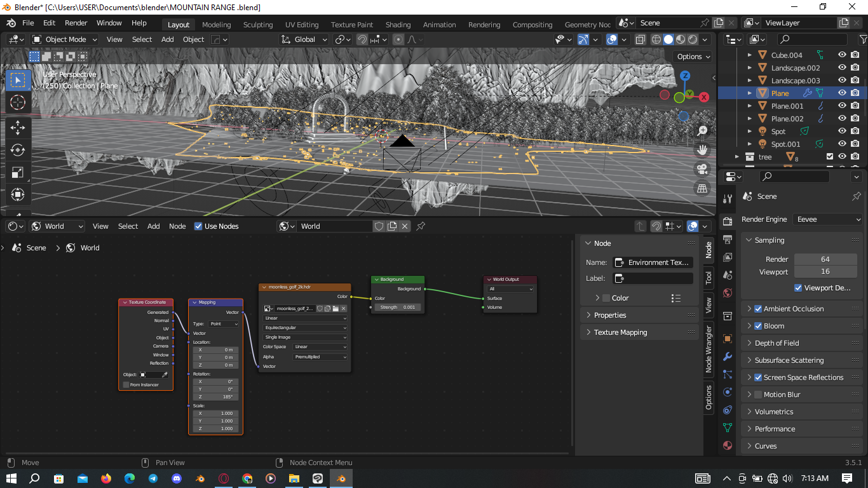Click the Blender icon in menu bar
The width and height of the screenshot is (868, 488).
click(11, 23)
